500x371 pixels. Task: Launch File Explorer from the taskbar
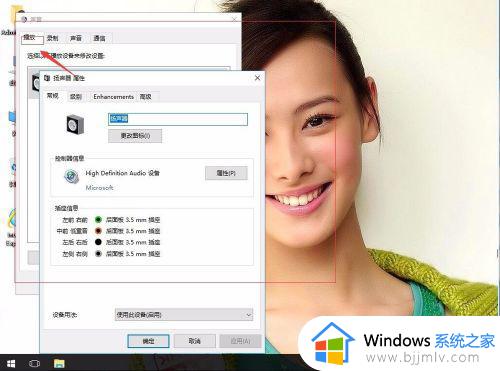(59, 363)
